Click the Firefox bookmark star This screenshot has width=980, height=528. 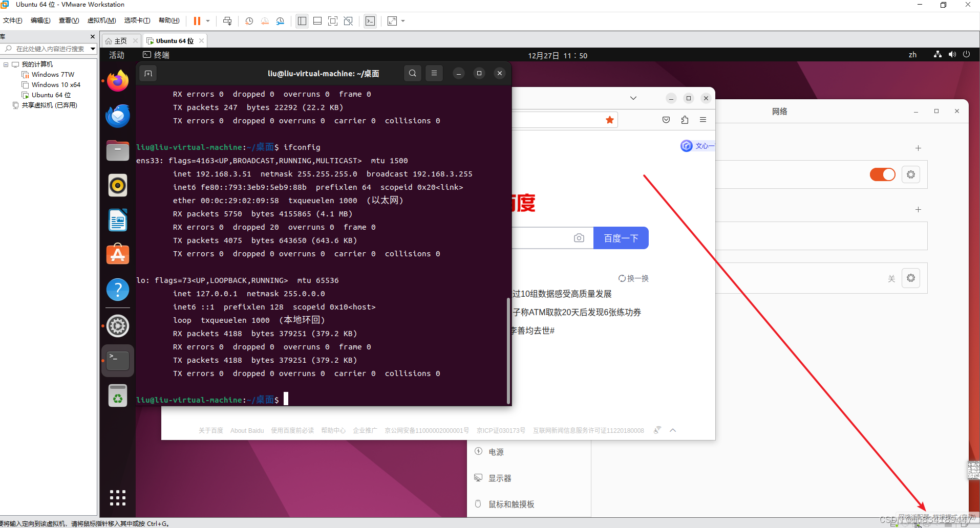click(609, 120)
